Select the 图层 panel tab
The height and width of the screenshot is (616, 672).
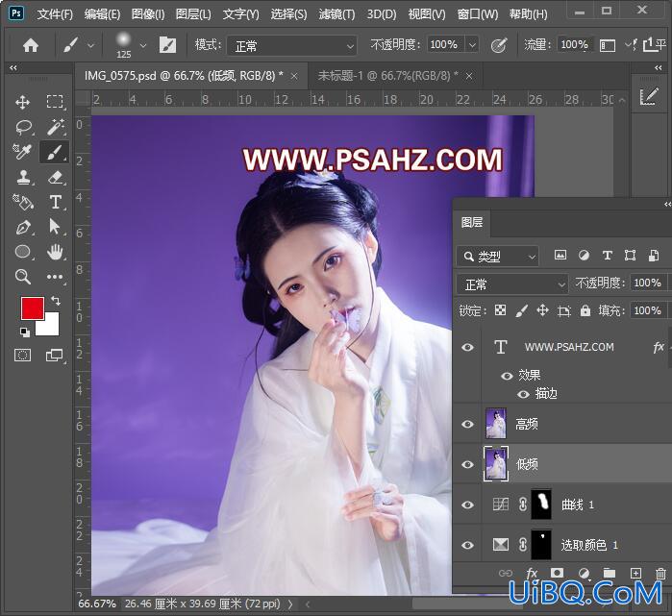472,222
